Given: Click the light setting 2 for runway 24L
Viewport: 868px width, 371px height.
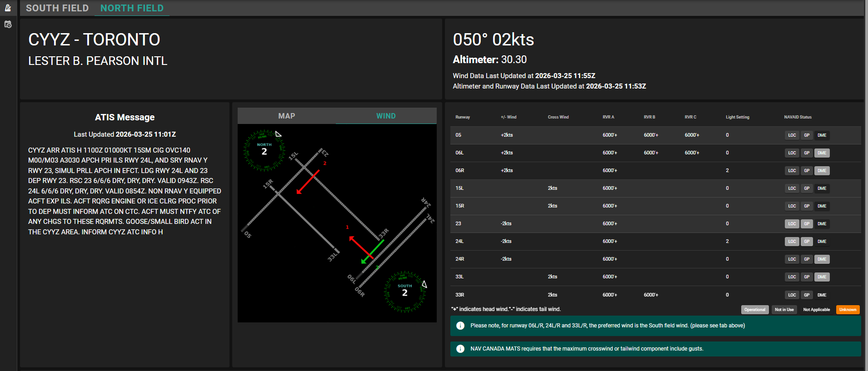Looking at the screenshot, I should tap(727, 242).
